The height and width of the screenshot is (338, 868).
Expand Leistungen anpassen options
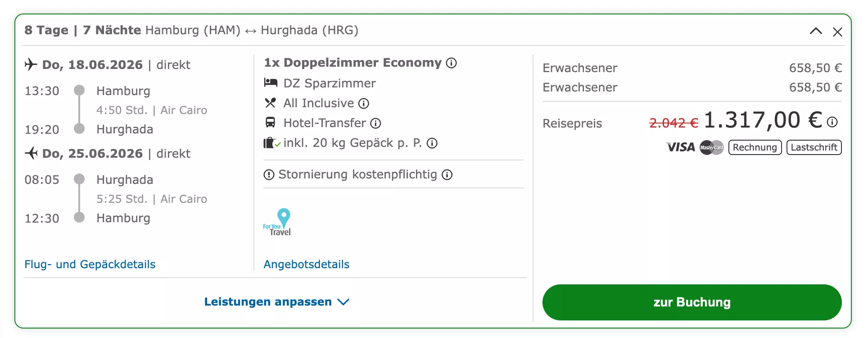pos(276,302)
